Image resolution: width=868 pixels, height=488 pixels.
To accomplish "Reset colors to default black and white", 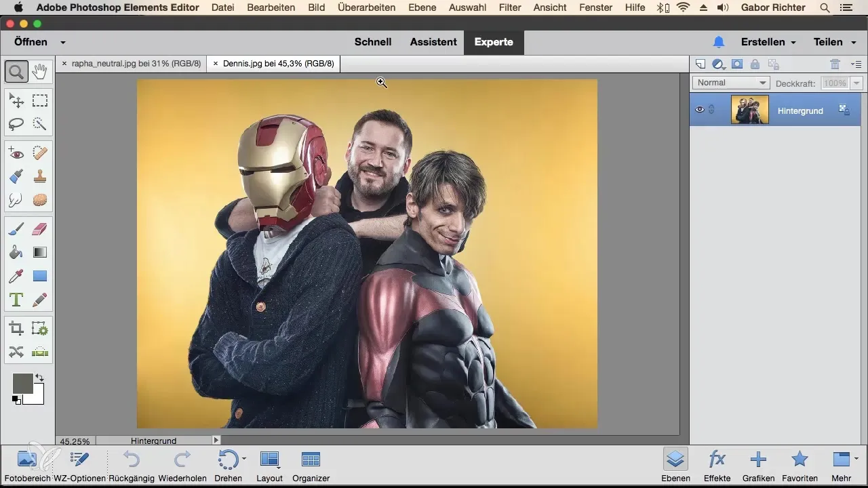I will [16, 401].
